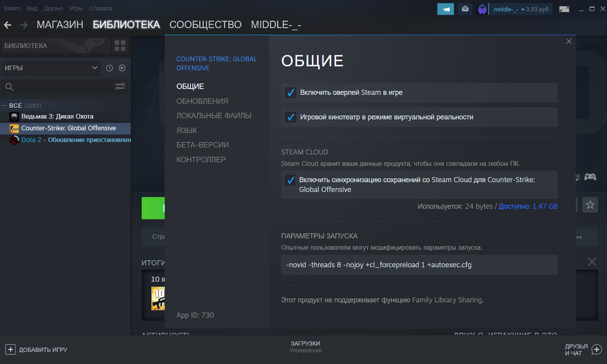Go forward with the right arrow
Viewport: 607px width, 364px height.
[x=23, y=25]
